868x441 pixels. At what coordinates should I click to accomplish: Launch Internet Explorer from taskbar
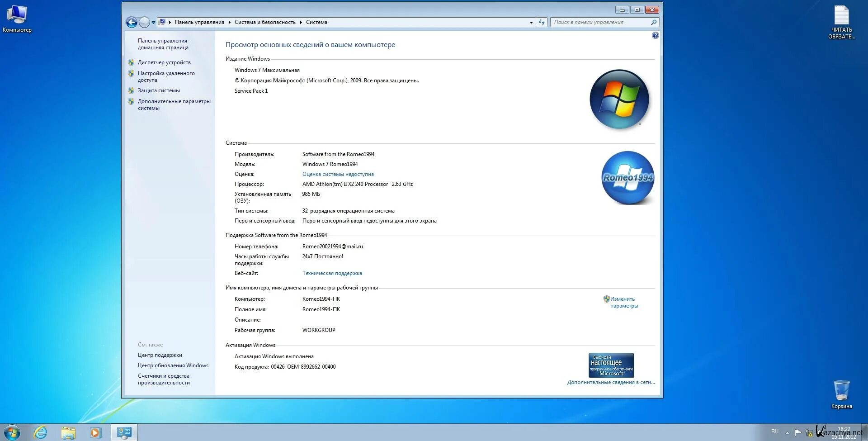click(x=41, y=432)
